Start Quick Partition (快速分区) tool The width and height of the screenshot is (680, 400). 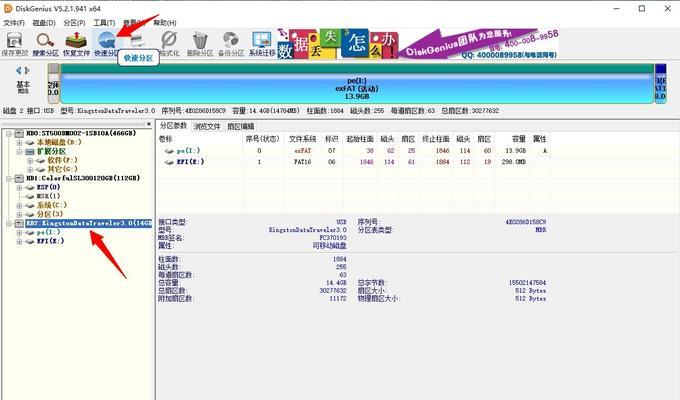click(107, 44)
